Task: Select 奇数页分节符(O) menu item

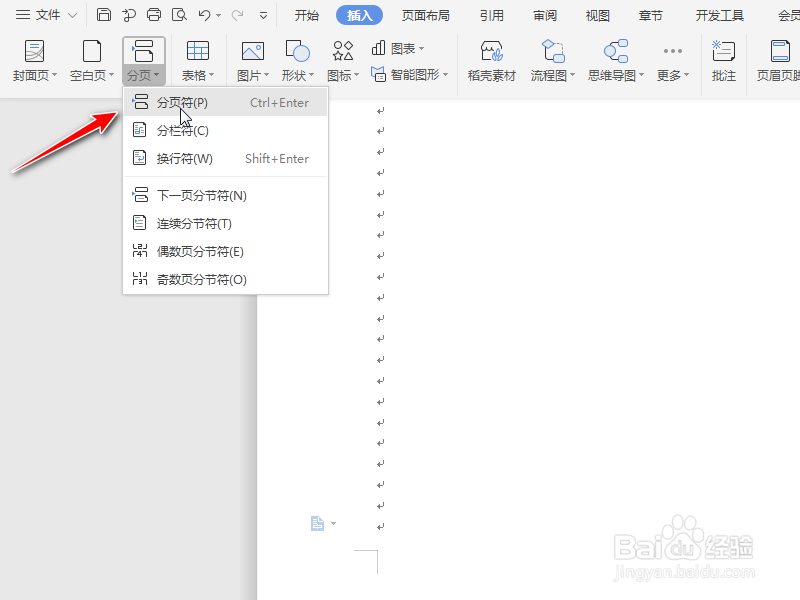Action: point(225,280)
